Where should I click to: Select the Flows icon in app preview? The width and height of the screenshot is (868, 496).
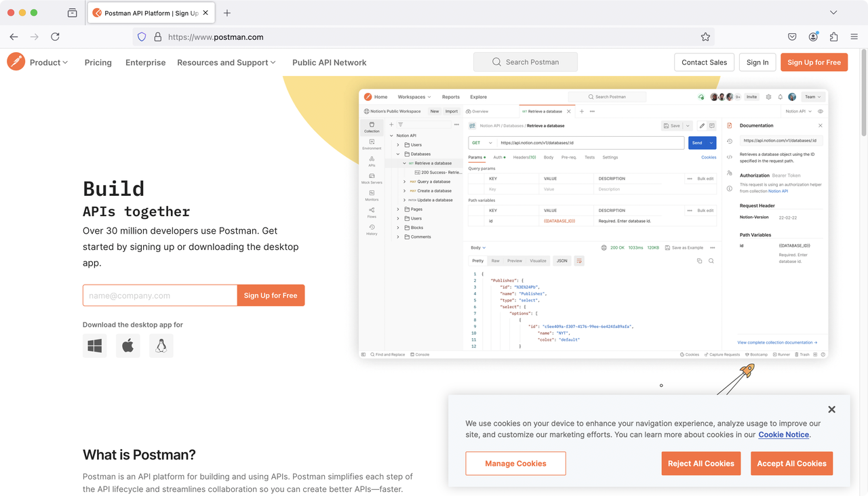(x=372, y=212)
